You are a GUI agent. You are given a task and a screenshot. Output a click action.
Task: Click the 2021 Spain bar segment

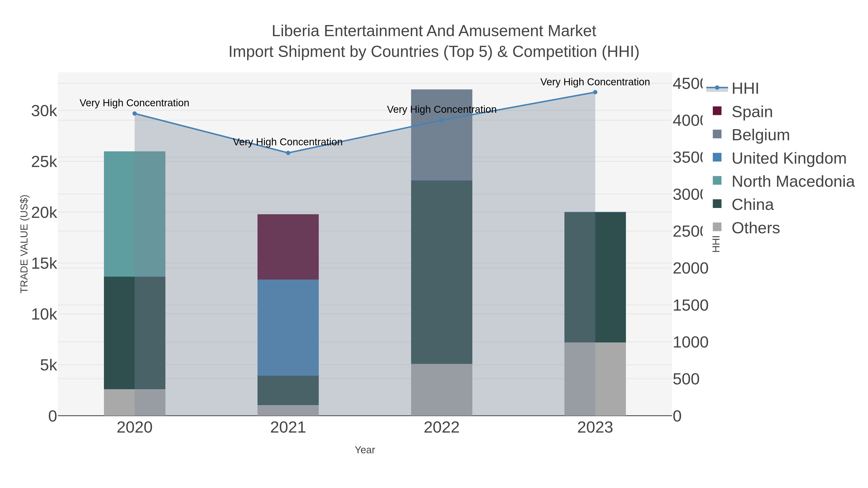[288, 247]
